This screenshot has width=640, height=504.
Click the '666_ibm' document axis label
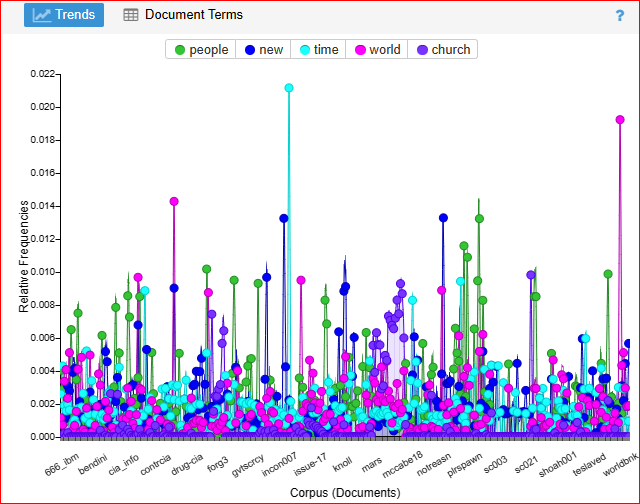(x=61, y=464)
